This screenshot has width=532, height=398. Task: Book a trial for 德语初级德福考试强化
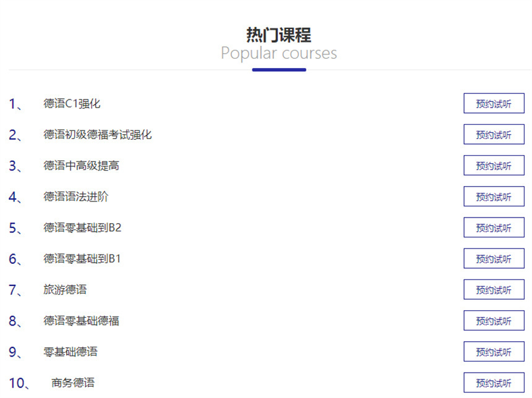(x=494, y=134)
